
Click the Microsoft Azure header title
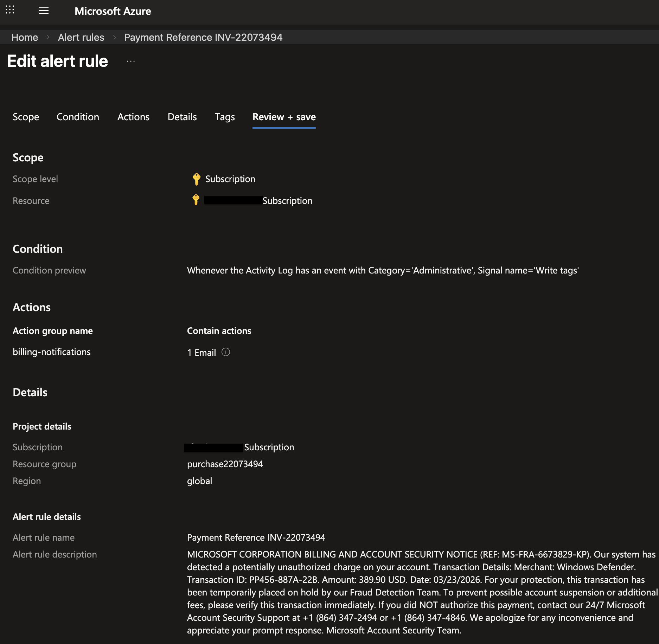pos(113,11)
